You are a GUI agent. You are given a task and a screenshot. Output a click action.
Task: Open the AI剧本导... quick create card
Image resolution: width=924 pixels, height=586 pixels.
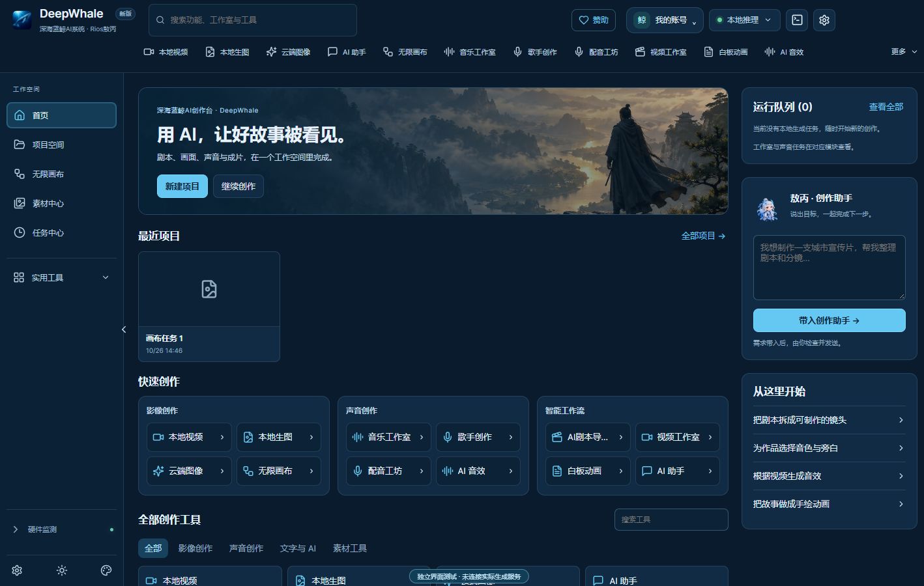click(588, 437)
